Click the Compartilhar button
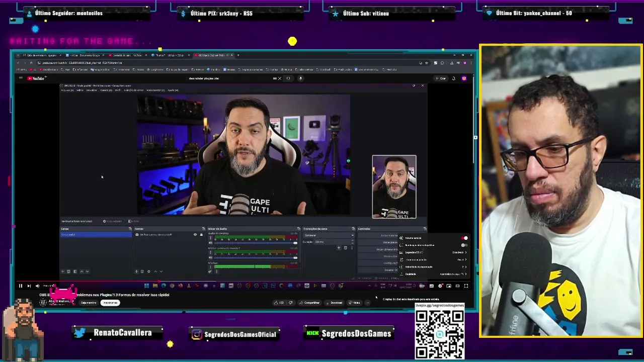The width and height of the screenshot is (644, 362). click(309, 303)
